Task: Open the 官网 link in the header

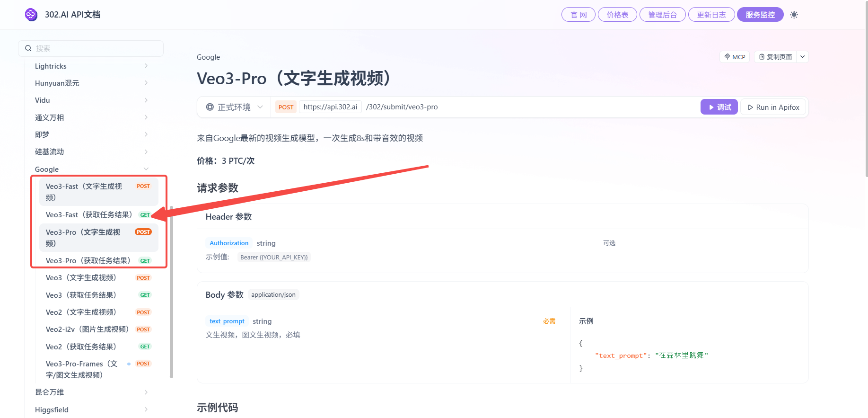Action: pos(579,15)
